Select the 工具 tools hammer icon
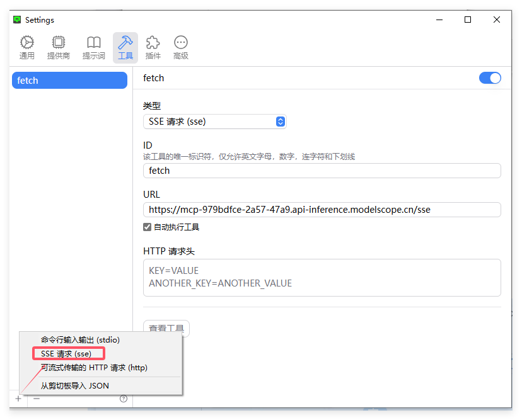This screenshot has width=522, height=420. pyautogui.click(x=125, y=47)
